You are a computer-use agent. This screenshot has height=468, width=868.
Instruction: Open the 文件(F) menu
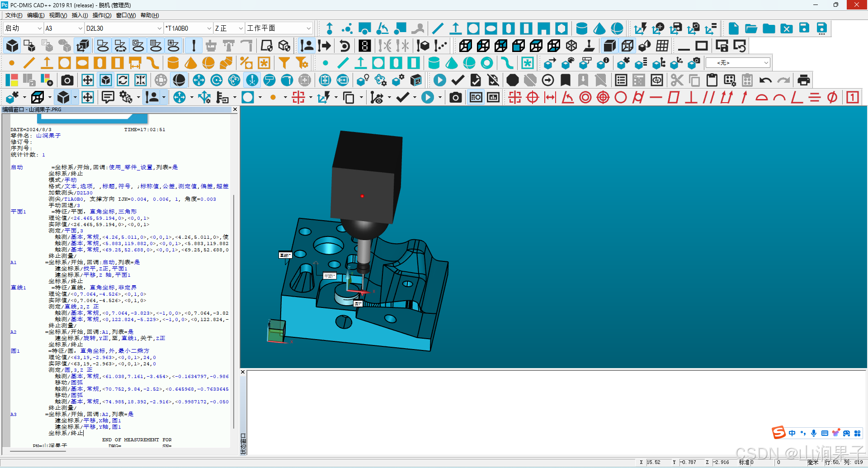click(14, 15)
